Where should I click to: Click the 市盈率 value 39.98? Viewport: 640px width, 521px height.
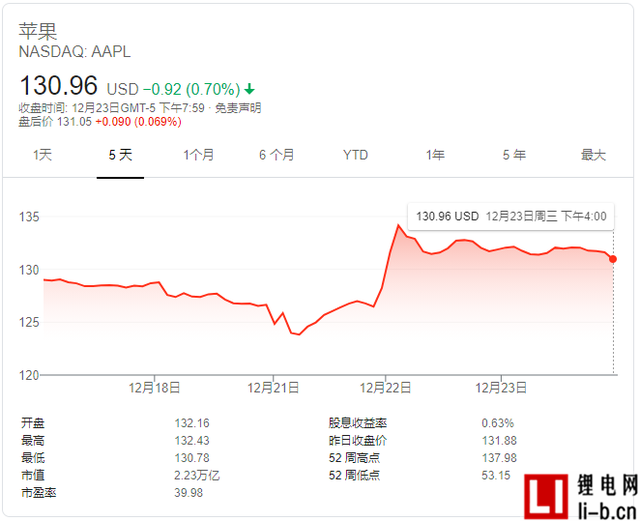[189, 493]
